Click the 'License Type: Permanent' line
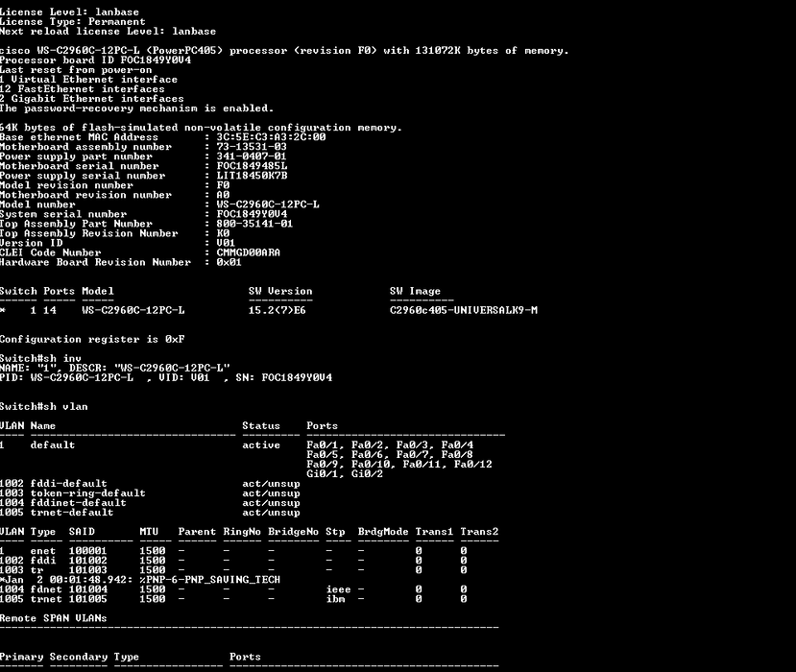The width and height of the screenshot is (796, 672). (73, 22)
